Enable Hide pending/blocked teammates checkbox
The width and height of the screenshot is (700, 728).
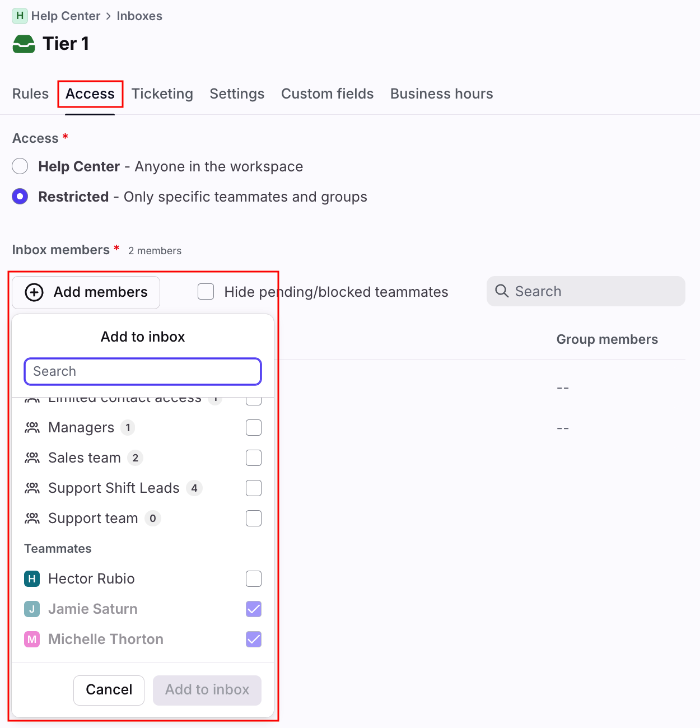[x=206, y=292]
